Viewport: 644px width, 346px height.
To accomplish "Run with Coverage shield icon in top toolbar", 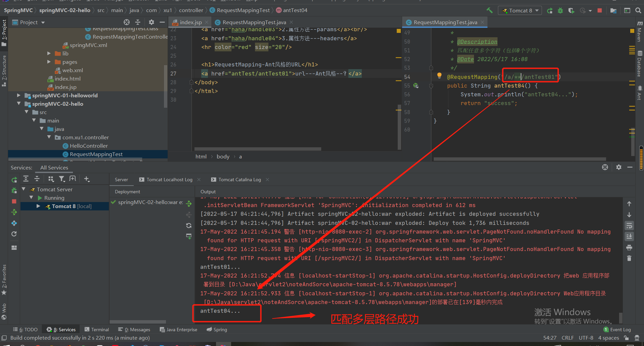I will (x=571, y=11).
